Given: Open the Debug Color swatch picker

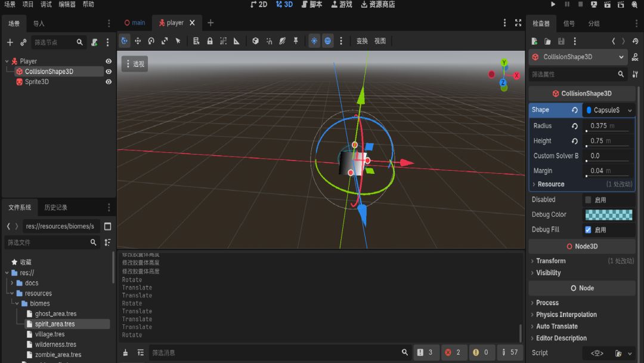Looking at the screenshot, I should pos(609,214).
